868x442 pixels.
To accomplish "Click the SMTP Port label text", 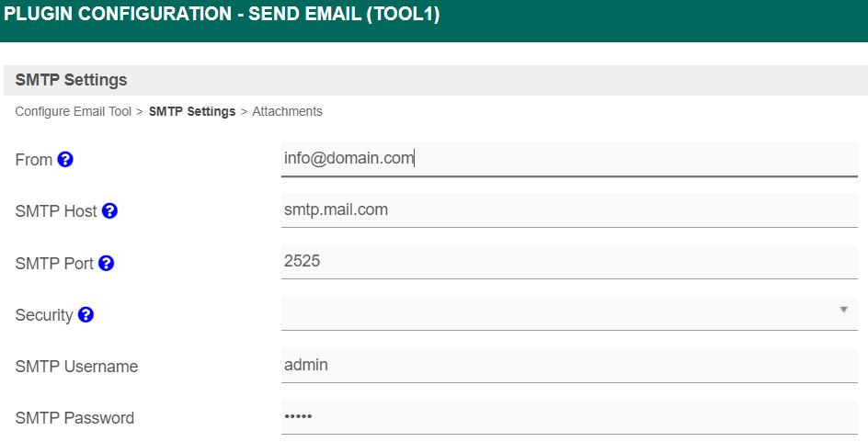I will click(54, 264).
